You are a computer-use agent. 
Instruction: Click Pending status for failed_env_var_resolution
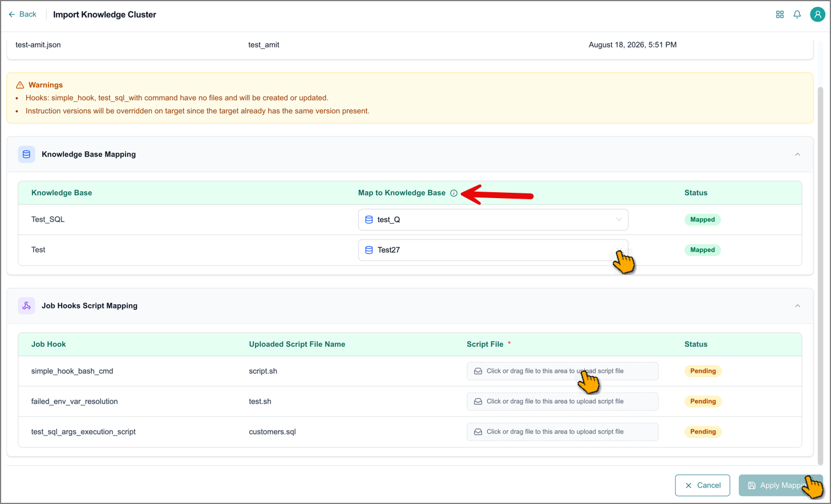(x=703, y=401)
